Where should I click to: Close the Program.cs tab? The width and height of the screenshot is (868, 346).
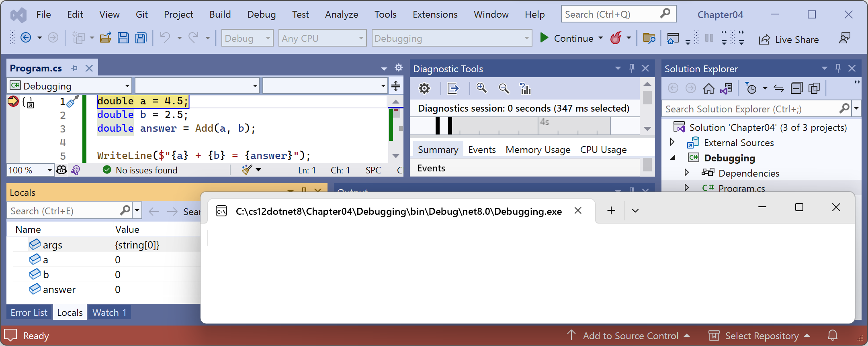[89, 68]
